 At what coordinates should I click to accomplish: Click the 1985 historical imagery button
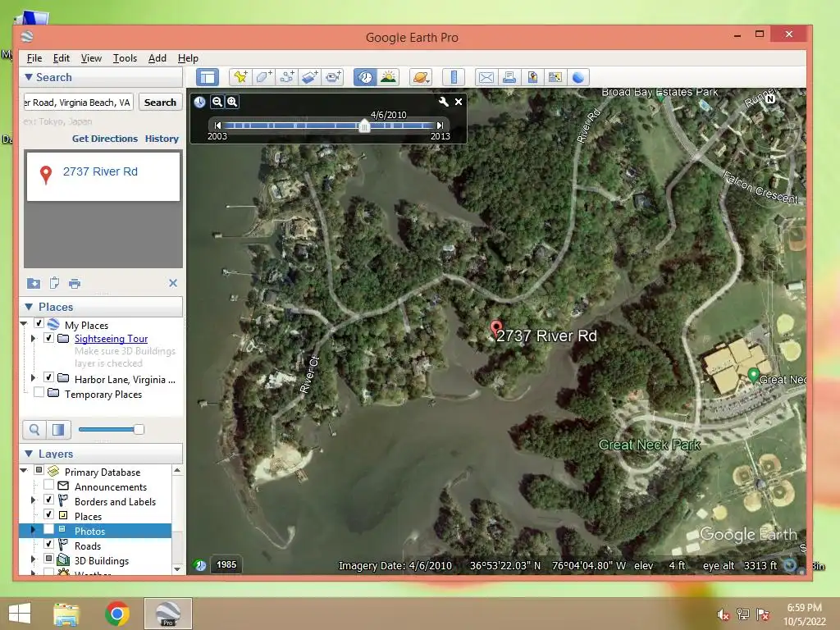click(x=226, y=564)
